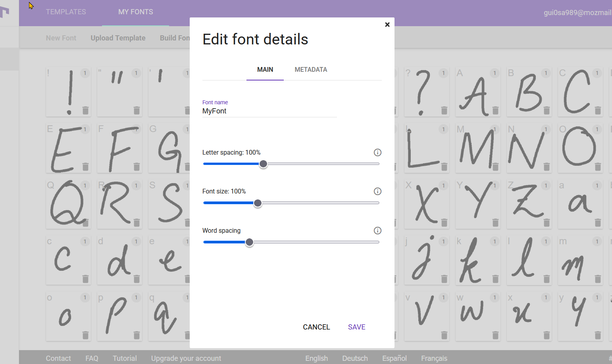The height and width of the screenshot is (364, 612).
Task: Switch to the METADATA tab
Action: pyautogui.click(x=311, y=70)
